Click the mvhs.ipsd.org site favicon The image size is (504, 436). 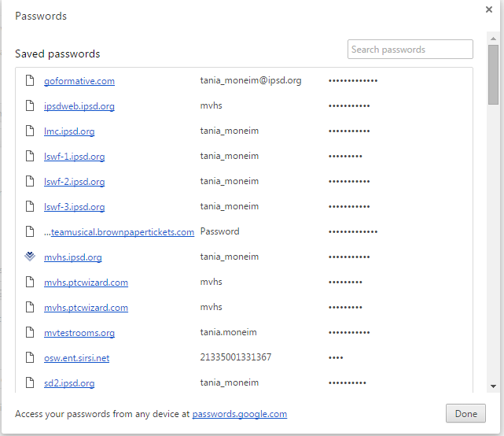pos(30,257)
